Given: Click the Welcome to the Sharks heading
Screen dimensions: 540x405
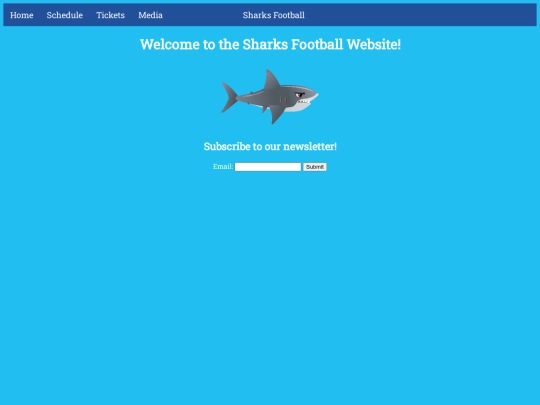Looking at the screenshot, I should click(270, 44).
